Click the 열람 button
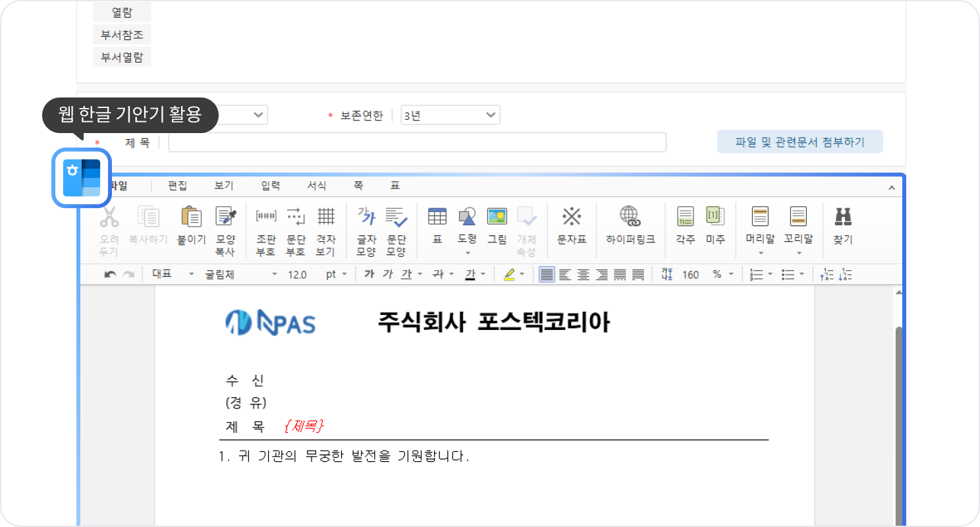 point(122,12)
